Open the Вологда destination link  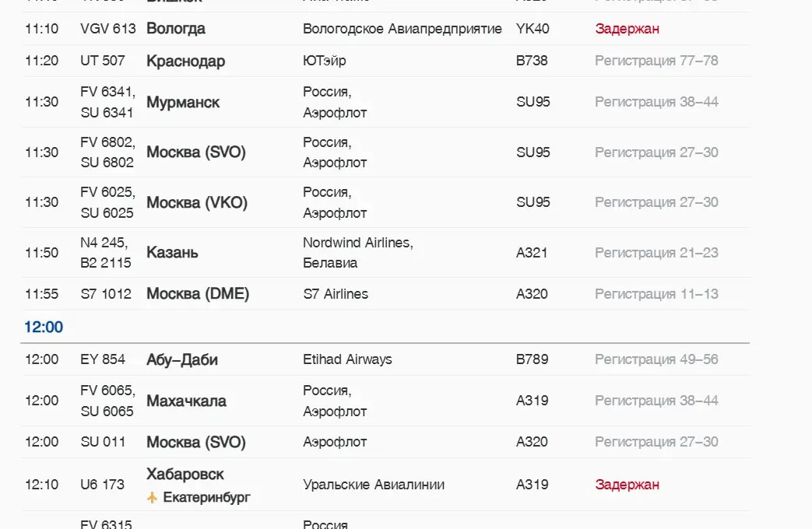176,29
